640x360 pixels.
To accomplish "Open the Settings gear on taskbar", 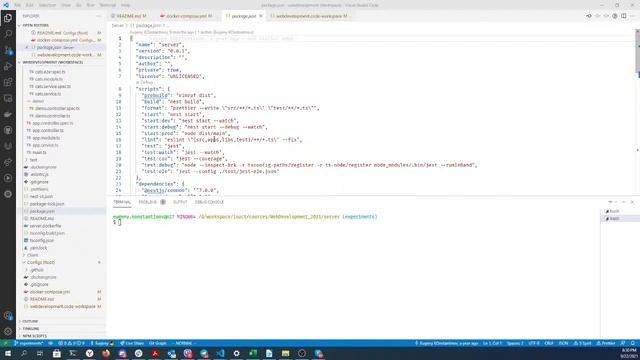I will pyautogui.click(x=236, y=353).
